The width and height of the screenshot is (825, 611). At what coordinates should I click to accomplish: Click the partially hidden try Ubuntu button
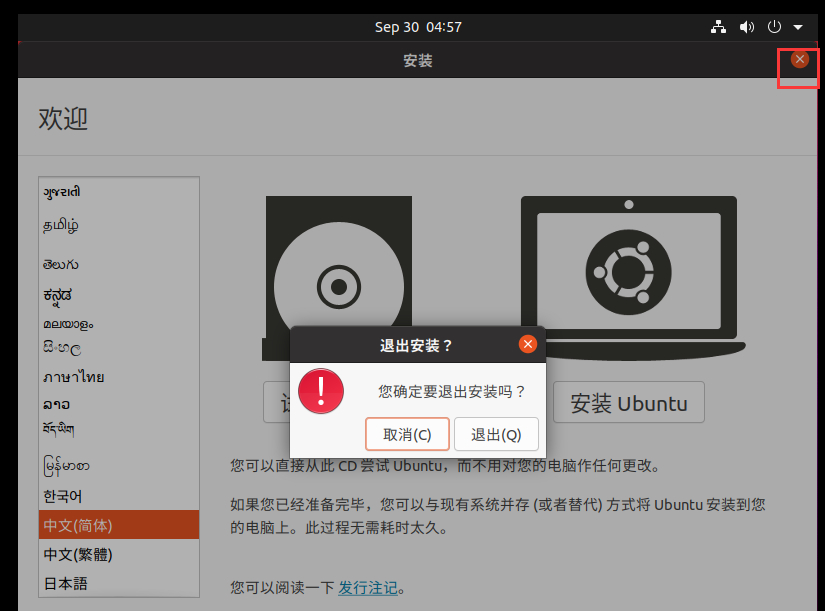[x=277, y=403]
